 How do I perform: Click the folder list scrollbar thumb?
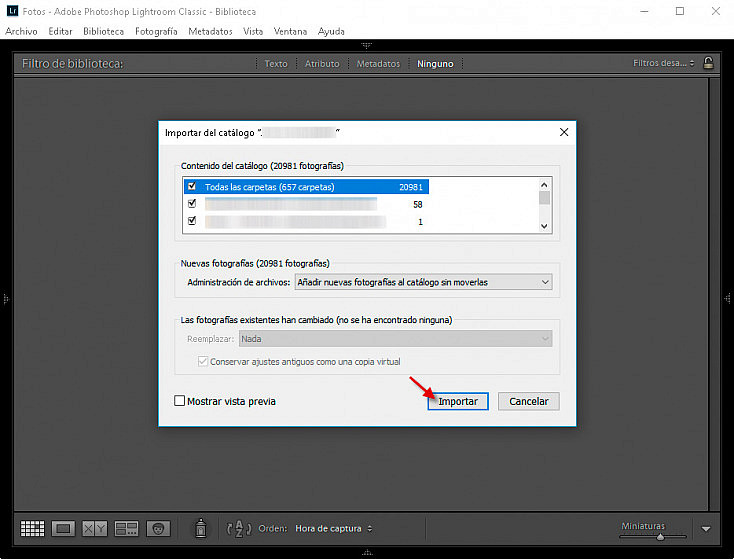pos(544,198)
